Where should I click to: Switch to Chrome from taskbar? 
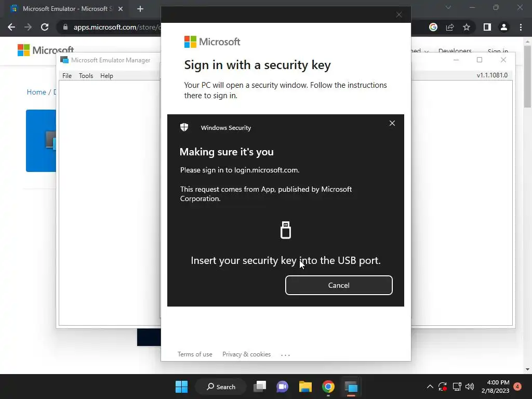pos(328,387)
